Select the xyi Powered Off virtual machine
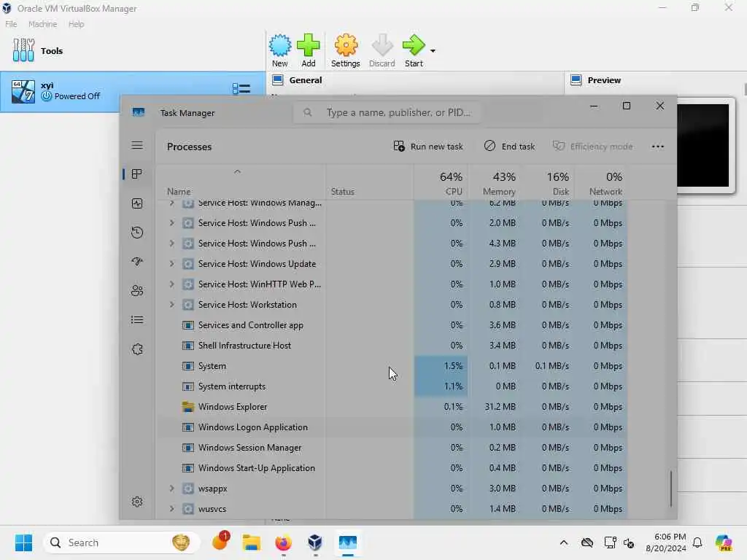Viewport: 747px width, 560px height. (x=133, y=91)
